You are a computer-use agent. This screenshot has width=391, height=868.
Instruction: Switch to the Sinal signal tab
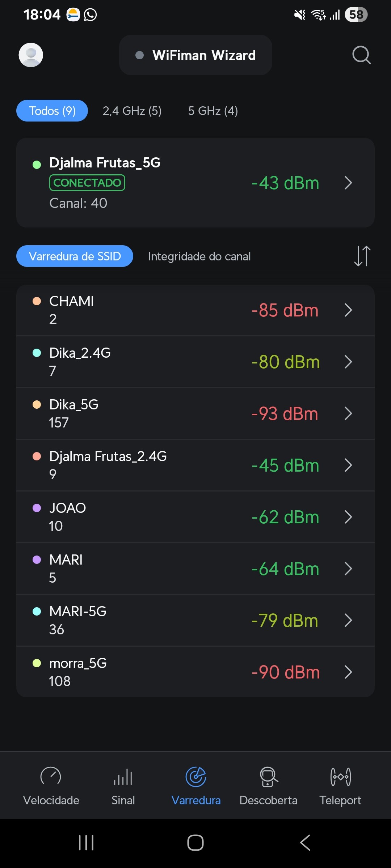(x=123, y=783)
